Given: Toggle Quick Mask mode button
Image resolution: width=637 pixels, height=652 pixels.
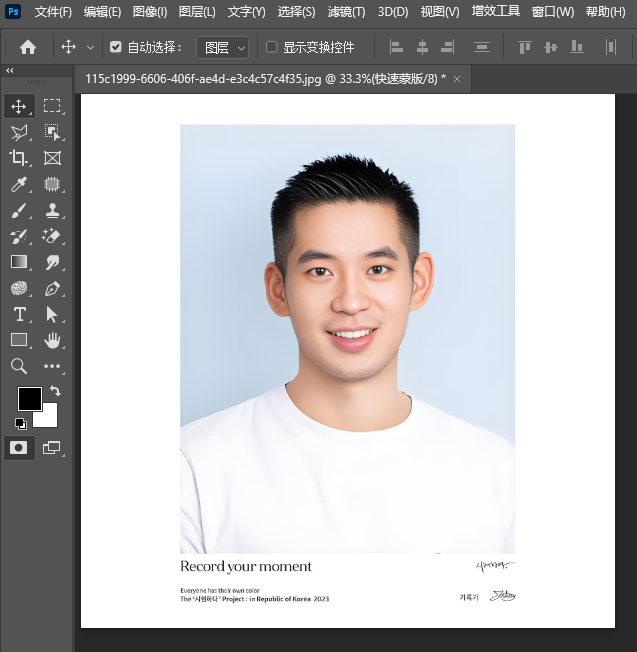Looking at the screenshot, I should point(19,447).
